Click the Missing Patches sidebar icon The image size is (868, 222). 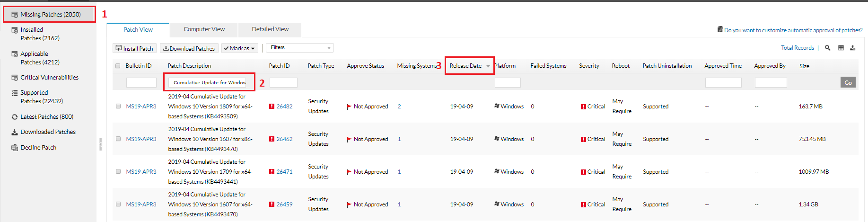click(x=15, y=15)
